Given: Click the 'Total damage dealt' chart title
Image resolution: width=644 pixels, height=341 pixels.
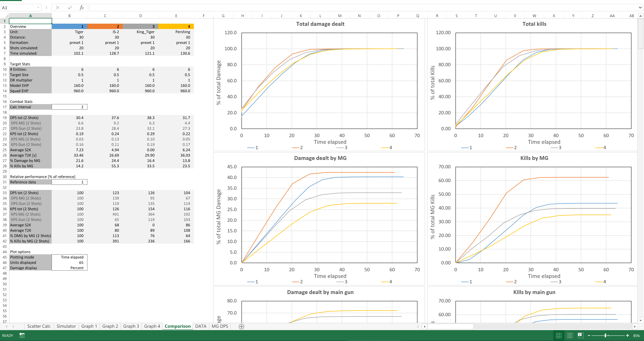Looking at the screenshot, I should click(320, 24).
